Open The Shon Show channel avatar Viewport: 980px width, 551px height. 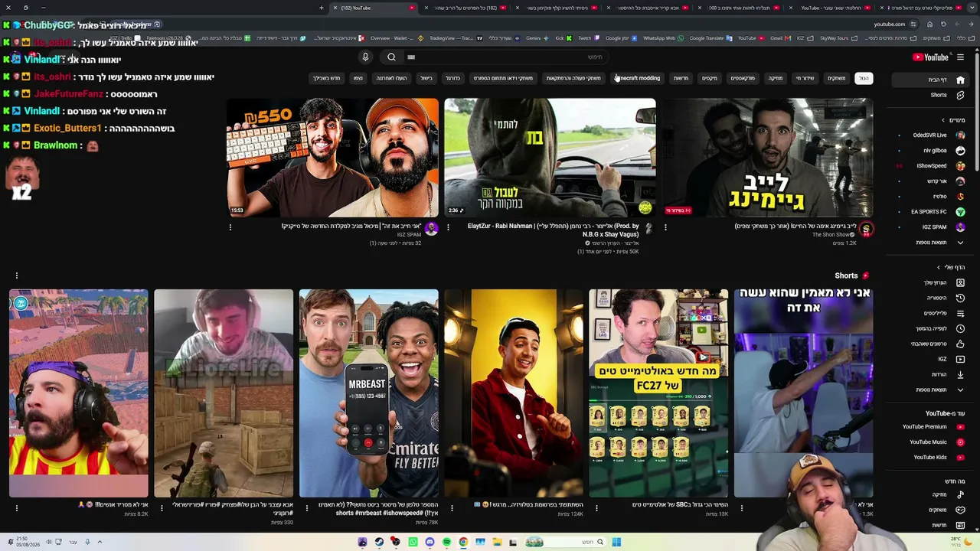tap(866, 229)
